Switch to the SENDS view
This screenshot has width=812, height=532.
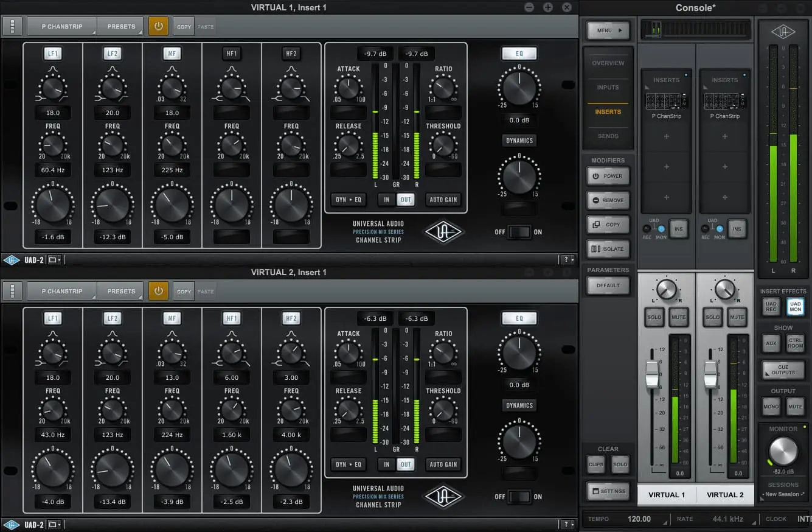608,136
